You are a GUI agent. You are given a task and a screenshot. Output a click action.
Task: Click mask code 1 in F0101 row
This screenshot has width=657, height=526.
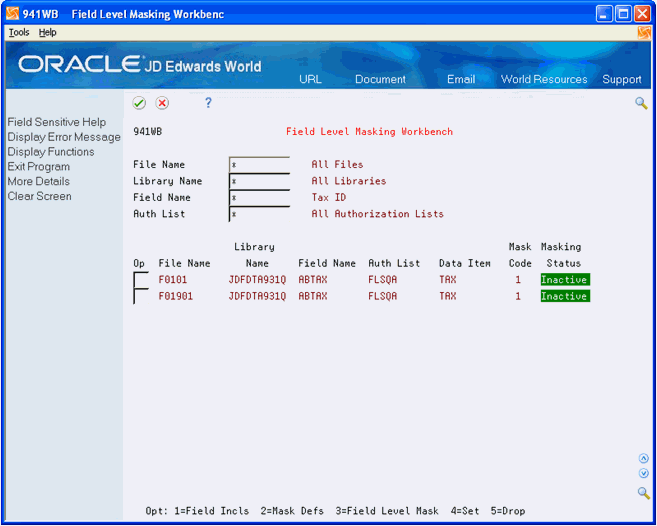coord(518,280)
